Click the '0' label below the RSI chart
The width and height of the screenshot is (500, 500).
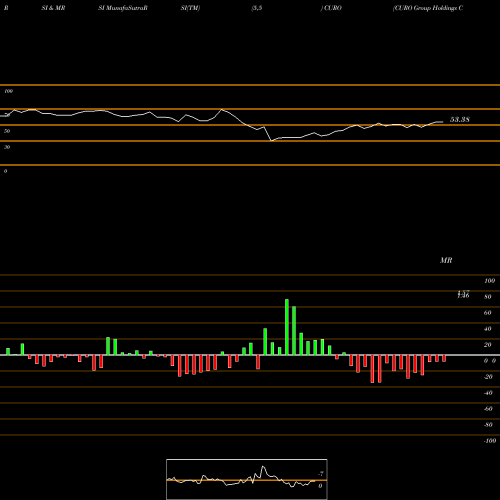tap(5, 171)
